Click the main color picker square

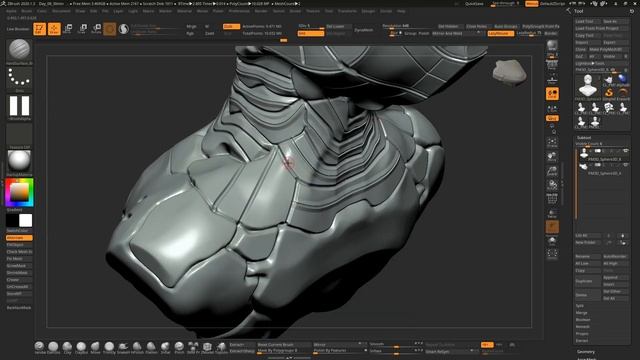[19, 192]
